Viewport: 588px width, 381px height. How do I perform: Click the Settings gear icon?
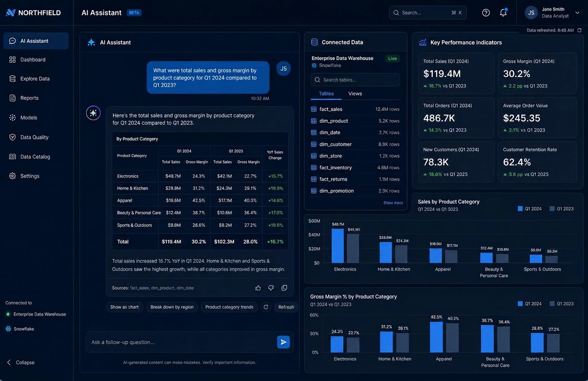click(x=12, y=176)
